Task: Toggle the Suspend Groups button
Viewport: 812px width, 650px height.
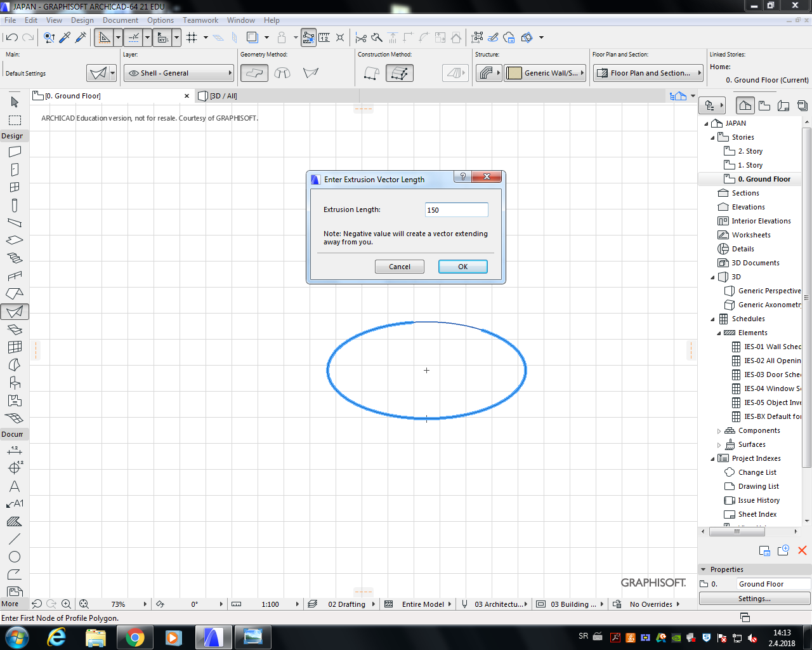Action: coord(308,37)
